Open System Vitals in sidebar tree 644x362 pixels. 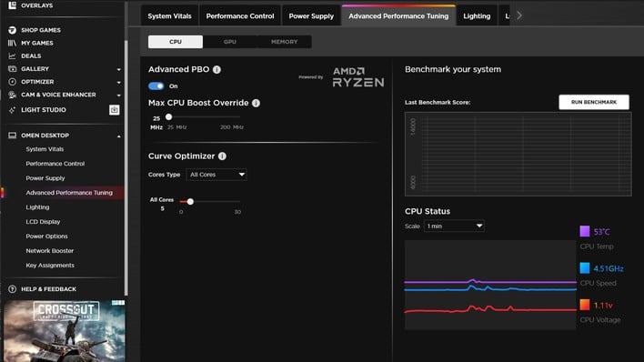click(45, 149)
